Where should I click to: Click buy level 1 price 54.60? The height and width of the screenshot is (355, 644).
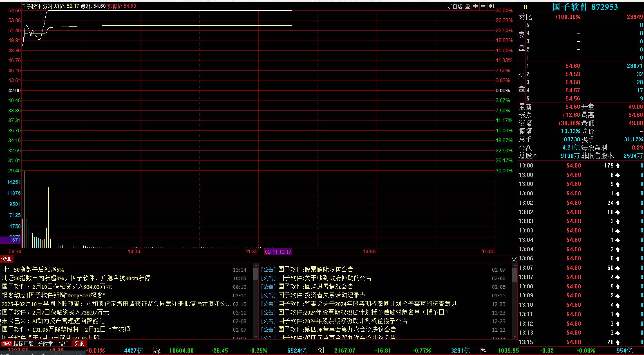pos(573,66)
